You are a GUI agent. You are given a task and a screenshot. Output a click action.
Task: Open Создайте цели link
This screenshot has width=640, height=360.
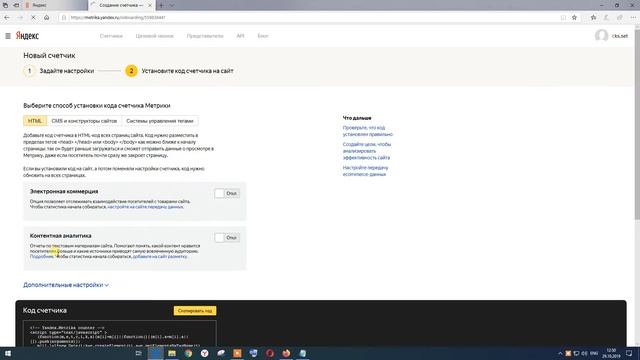[x=367, y=151]
